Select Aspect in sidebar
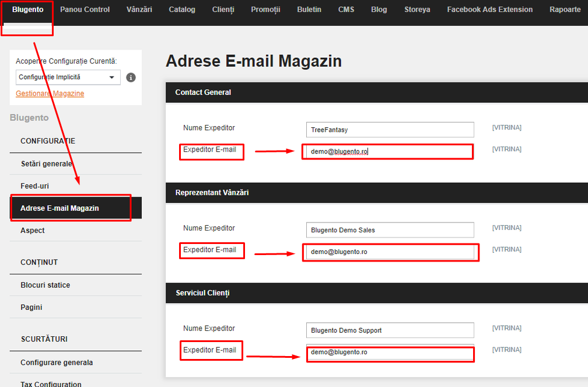This screenshot has height=387, width=588. [76, 231]
